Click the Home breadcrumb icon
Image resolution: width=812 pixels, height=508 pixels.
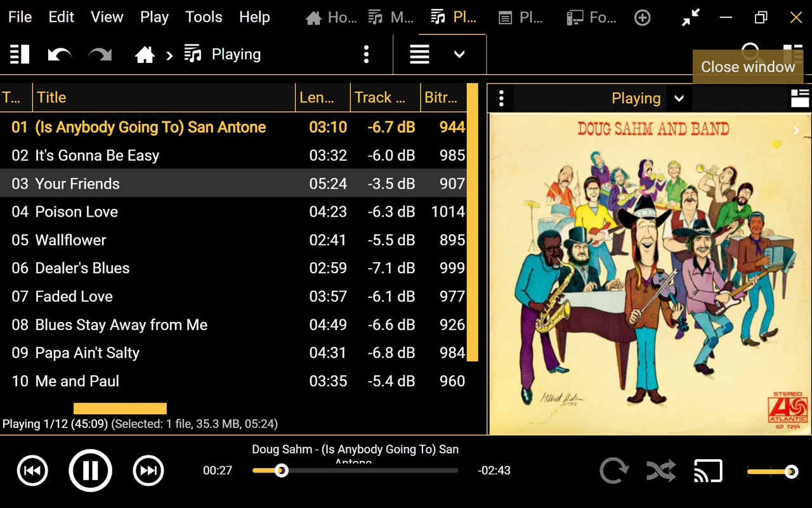point(145,55)
